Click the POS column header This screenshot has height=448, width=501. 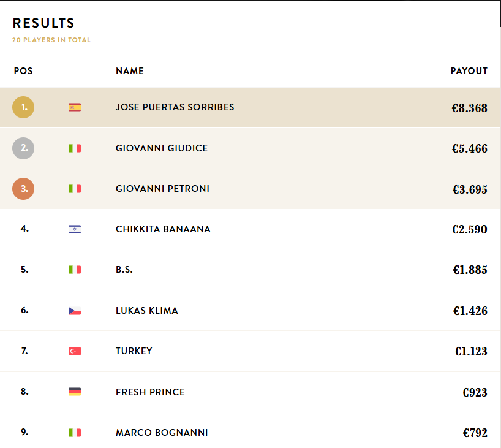click(23, 71)
